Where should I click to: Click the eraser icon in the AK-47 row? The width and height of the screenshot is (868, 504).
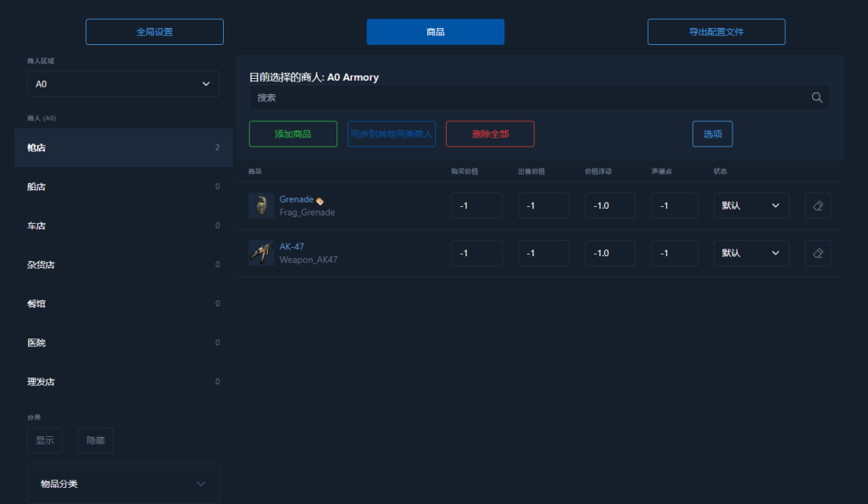(x=817, y=253)
